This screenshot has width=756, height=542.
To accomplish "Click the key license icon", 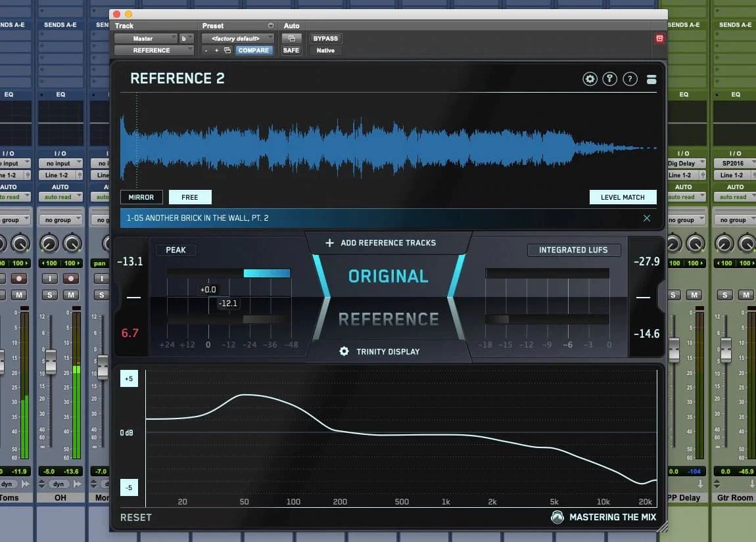I will 609,79.
